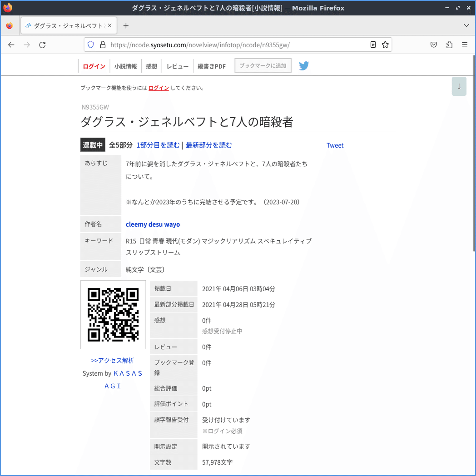The height and width of the screenshot is (476, 476).
Task: Click the 感想受付停止中 notice text
Action: point(222,331)
